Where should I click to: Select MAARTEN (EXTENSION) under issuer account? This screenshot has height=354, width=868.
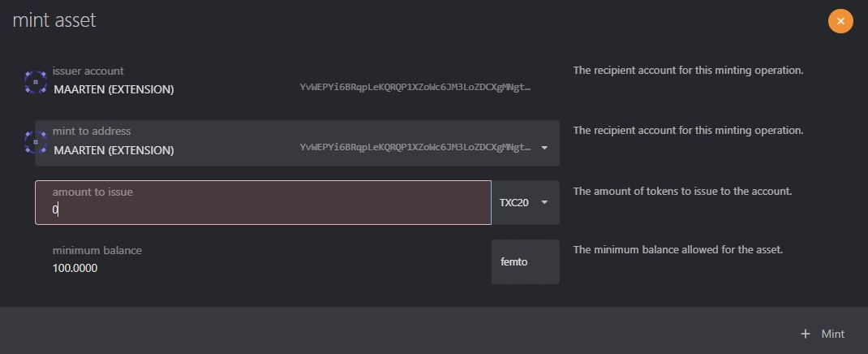tap(114, 89)
